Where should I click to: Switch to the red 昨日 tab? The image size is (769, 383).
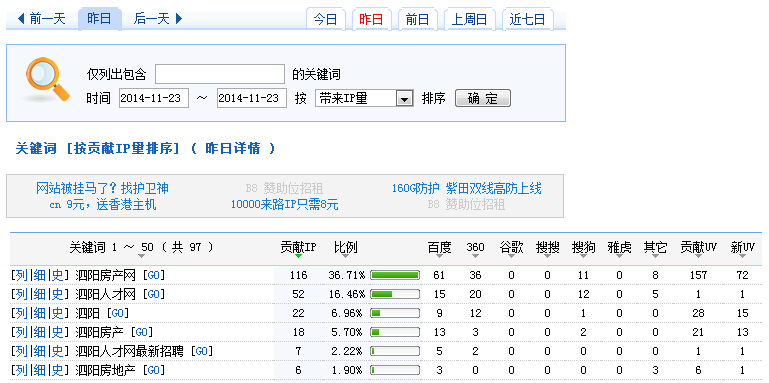tap(371, 20)
